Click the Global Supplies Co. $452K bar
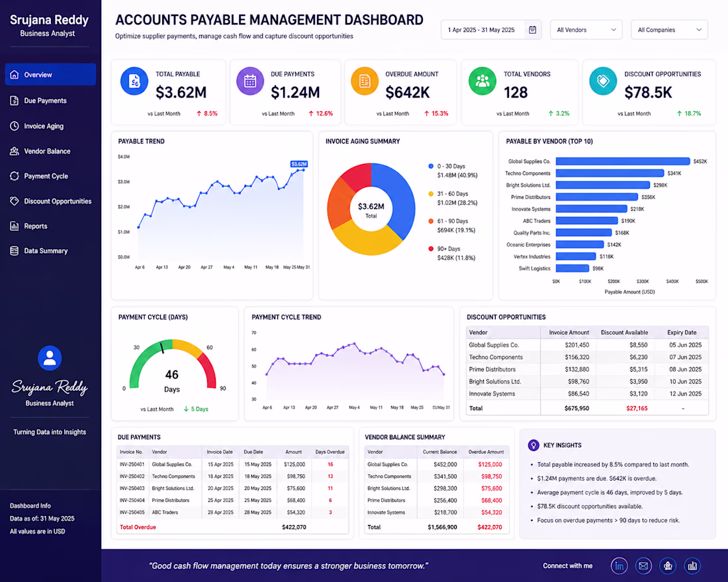728x582 pixels. [623, 161]
